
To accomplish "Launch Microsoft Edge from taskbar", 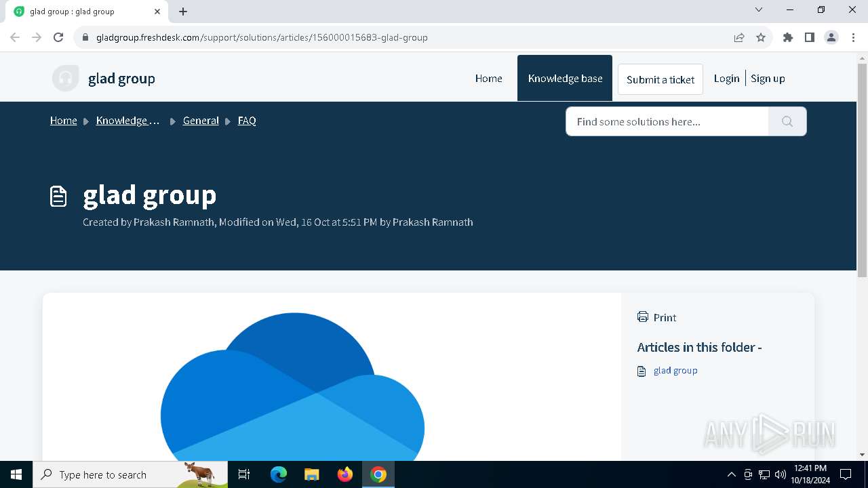I will pyautogui.click(x=279, y=474).
